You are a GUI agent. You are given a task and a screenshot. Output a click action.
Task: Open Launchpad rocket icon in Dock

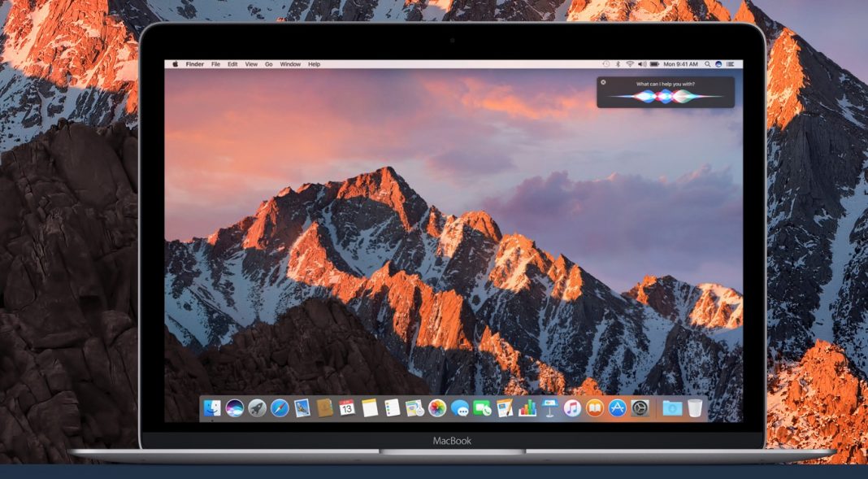click(258, 408)
